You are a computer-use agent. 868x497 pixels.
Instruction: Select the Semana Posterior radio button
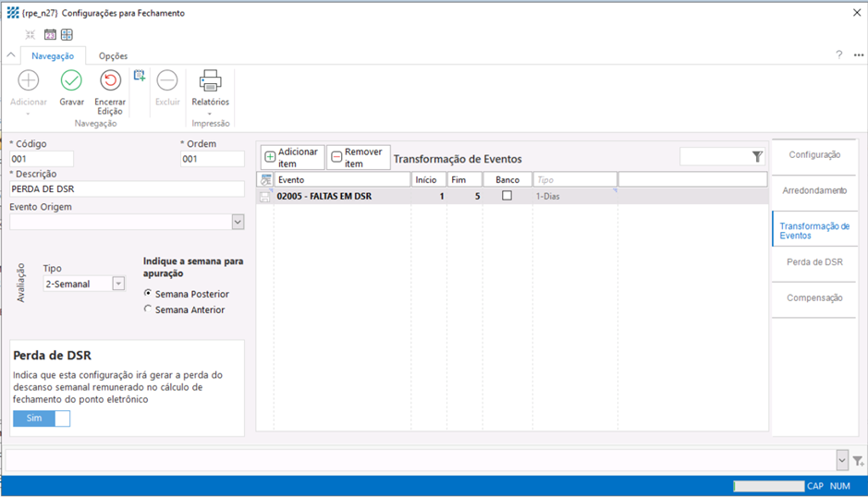tap(148, 294)
